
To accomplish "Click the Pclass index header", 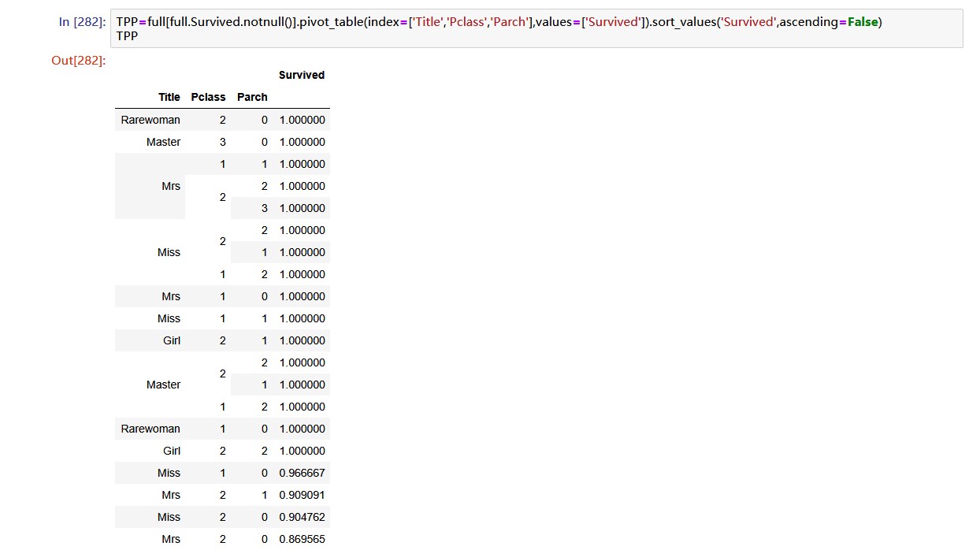I will pos(208,97).
